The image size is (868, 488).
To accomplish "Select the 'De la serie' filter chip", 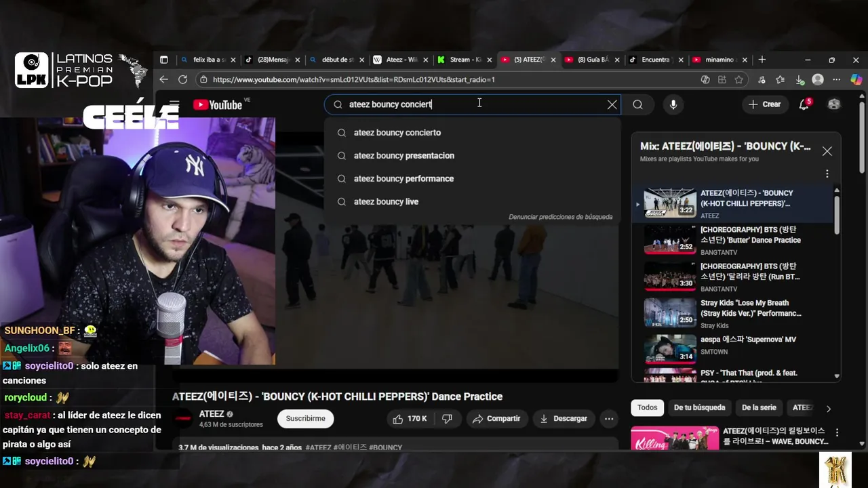I will point(759,407).
